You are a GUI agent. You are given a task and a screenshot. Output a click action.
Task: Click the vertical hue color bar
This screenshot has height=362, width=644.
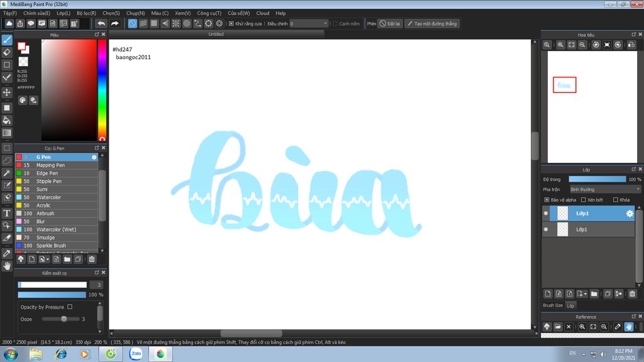(102, 90)
